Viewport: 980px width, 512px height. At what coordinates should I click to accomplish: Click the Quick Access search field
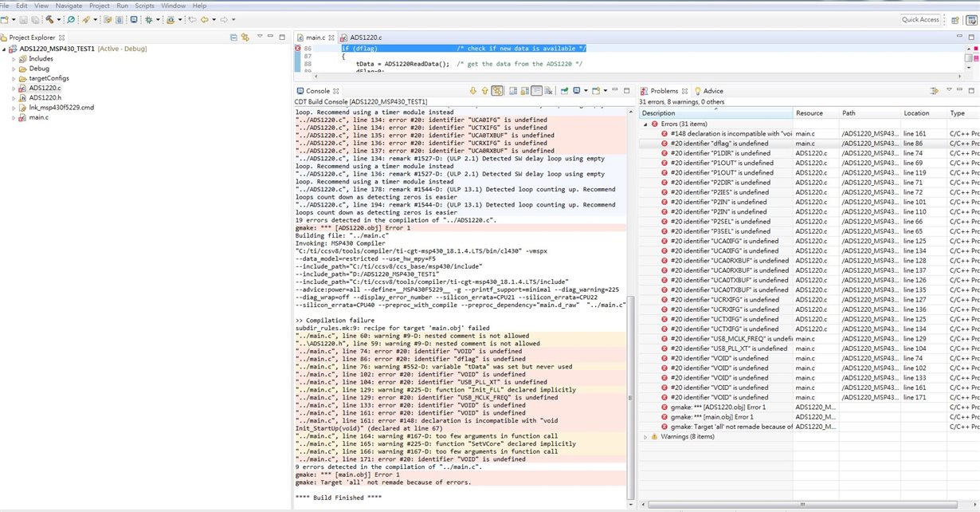pos(920,19)
